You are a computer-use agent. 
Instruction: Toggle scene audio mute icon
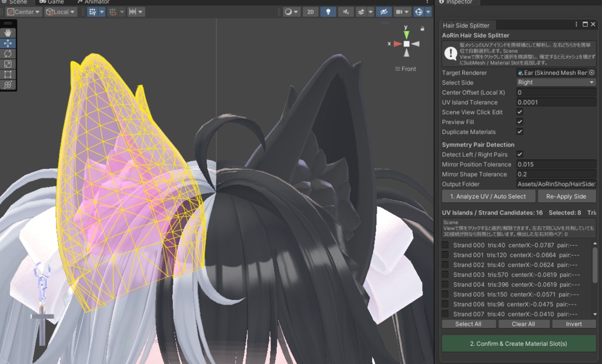[x=346, y=12]
